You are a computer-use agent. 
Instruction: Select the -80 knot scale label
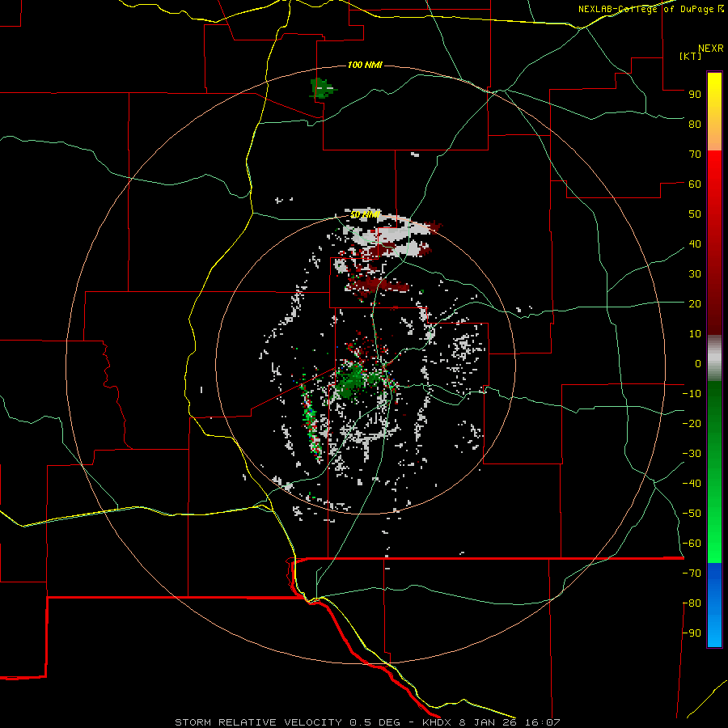(692, 603)
